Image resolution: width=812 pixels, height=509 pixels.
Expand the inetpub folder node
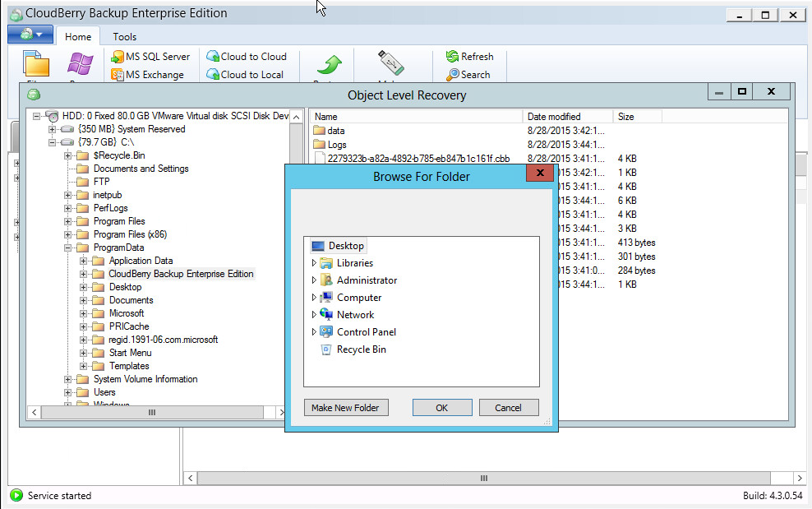(x=68, y=195)
